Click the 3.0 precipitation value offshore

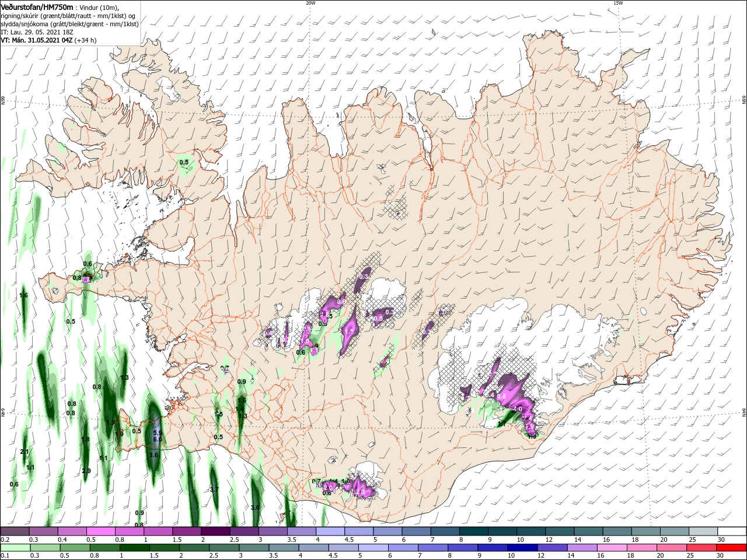255,508
